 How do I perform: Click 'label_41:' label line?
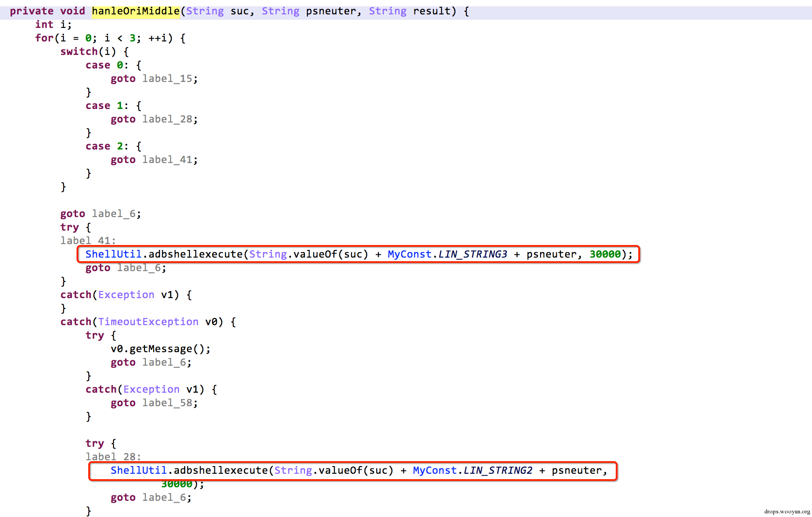pyautogui.click(x=88, y=240)
